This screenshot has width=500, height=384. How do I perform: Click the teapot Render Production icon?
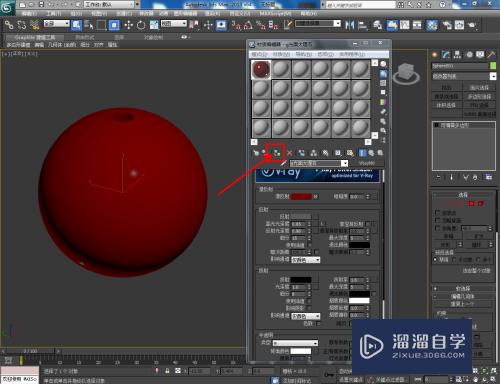472,25
